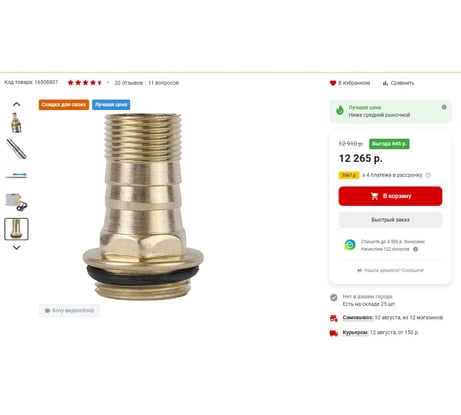
Task: Click the installment info question icon
Action: click(428, 175)
